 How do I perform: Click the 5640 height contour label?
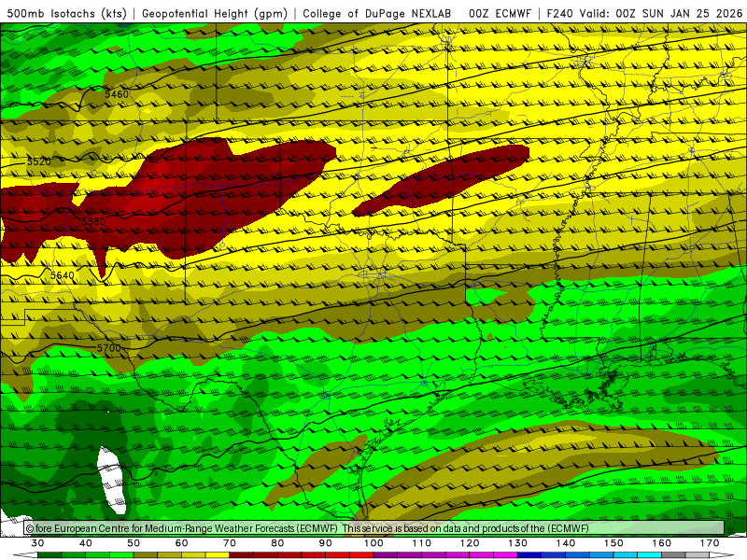click(63, 275)
